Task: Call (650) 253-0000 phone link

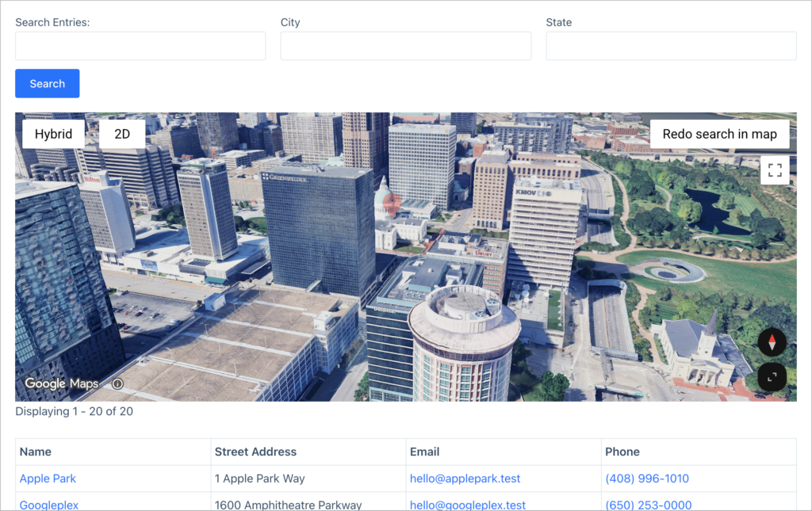Action: (649, 505)
